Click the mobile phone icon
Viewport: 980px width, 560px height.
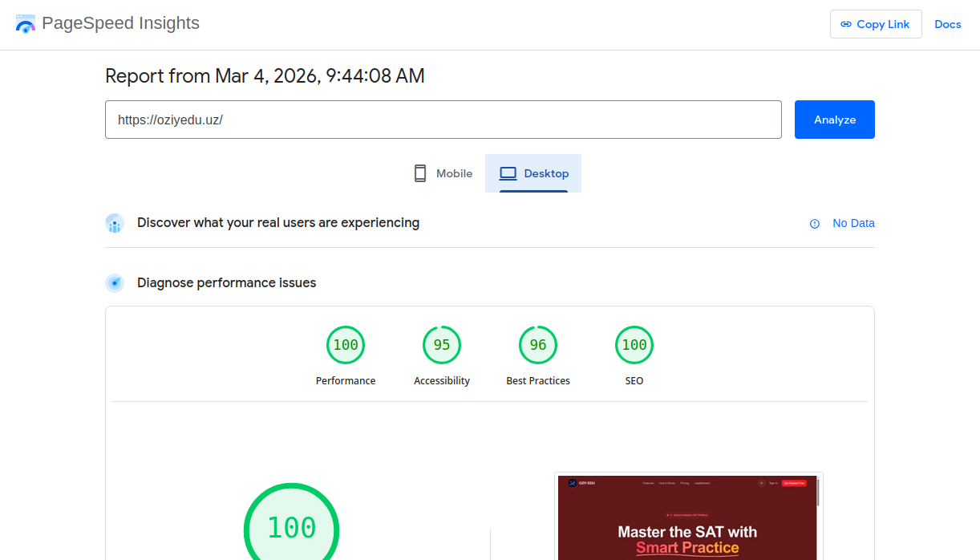coord(420,173)
